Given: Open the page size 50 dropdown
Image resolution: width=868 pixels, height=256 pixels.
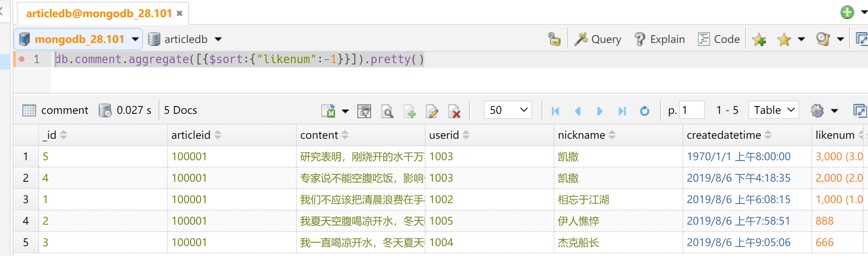Looking at the screenshot, I should point(508,110).
